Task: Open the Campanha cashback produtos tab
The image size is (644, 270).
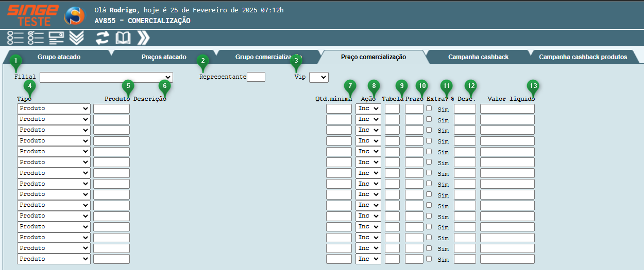Action: point(583,57)
